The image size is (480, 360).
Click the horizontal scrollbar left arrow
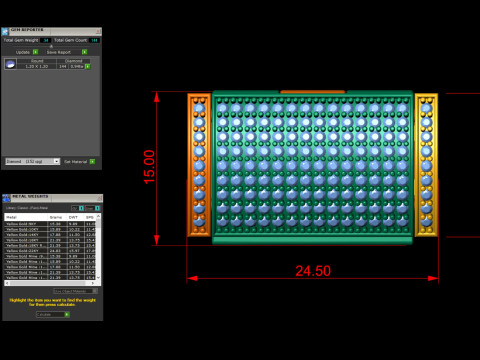(7, 283)
